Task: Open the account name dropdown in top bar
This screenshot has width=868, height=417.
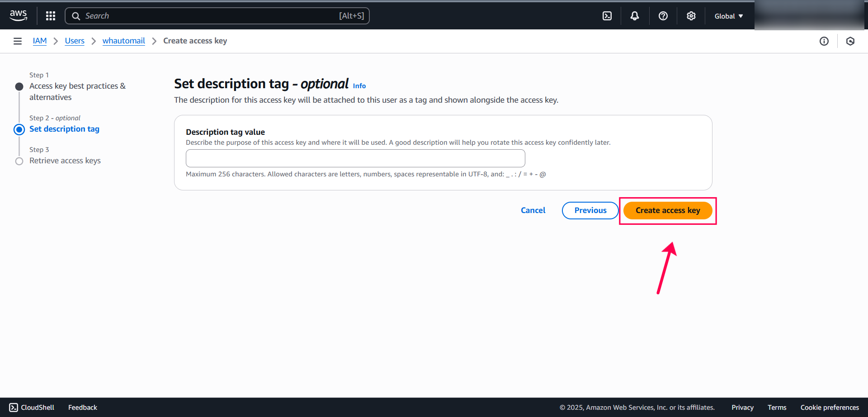Action: click(809, 15)
